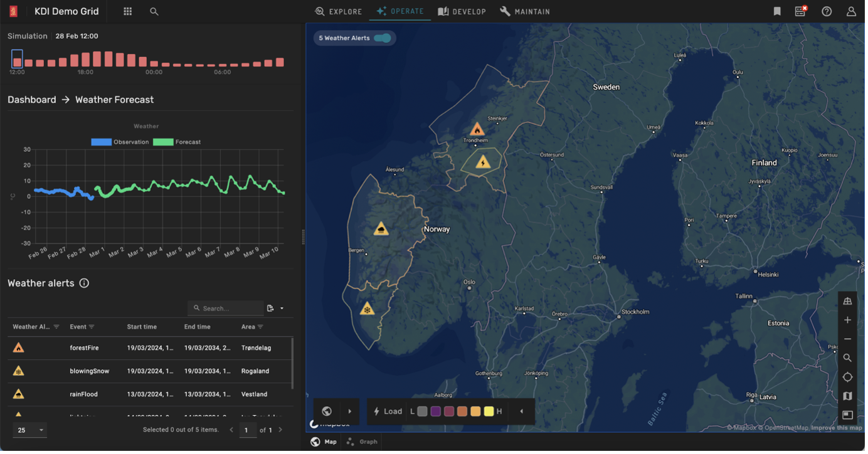Click export file icon in table toolbar
Screen dimensions: 868x454
271,309
